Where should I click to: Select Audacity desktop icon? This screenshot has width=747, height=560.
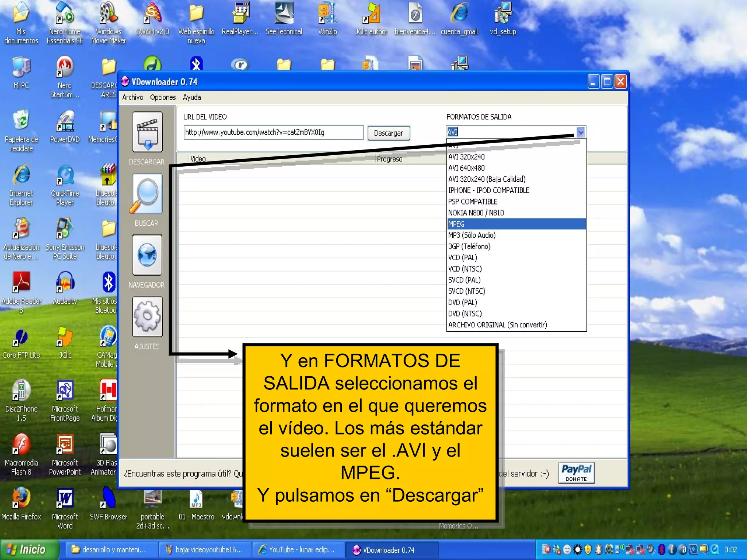pyautogui.click(x=65, y=289)
